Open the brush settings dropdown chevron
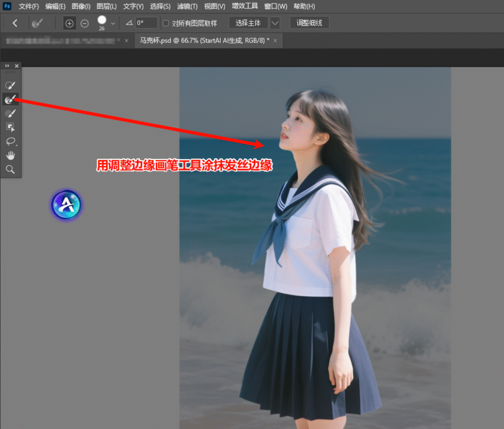 tap(113, 23)
